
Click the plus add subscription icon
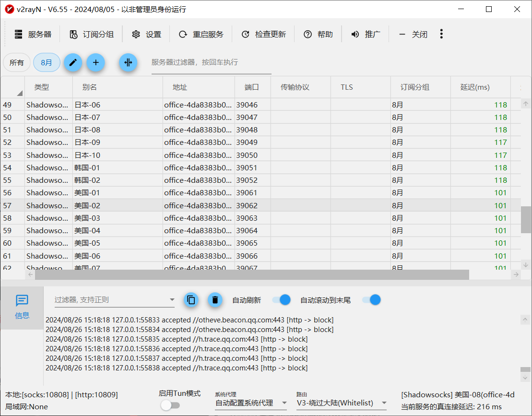95,62
